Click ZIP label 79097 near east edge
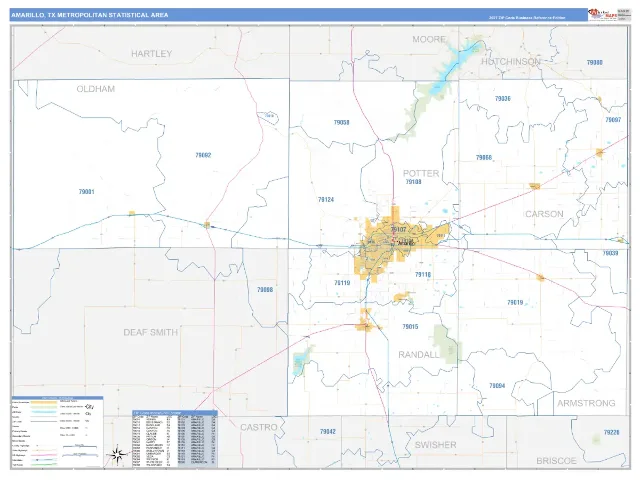Image resolution: width=640 pixels, height=480 pixels. tap(613, 120)
